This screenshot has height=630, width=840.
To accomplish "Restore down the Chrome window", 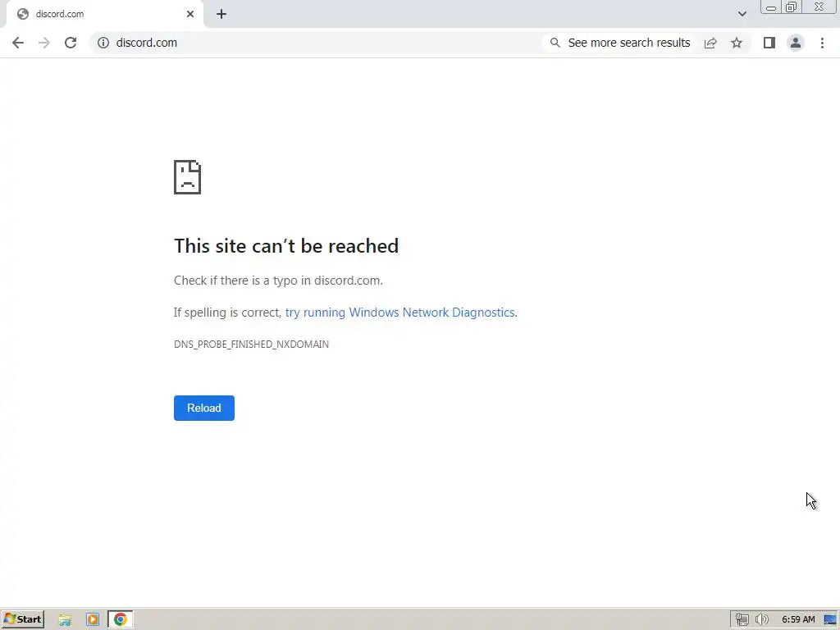I will [792, 7].
